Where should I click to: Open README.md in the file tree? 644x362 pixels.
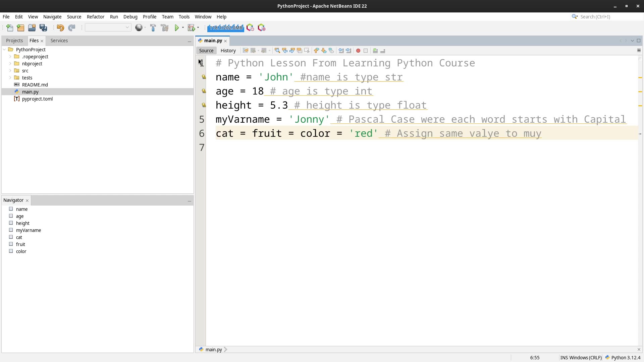(35, 85)
